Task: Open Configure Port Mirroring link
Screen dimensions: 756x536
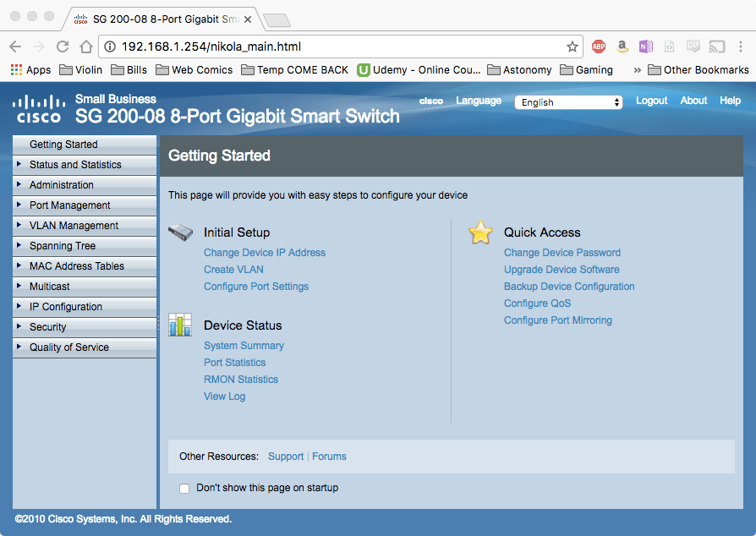Action: click(x=558, y=320)
